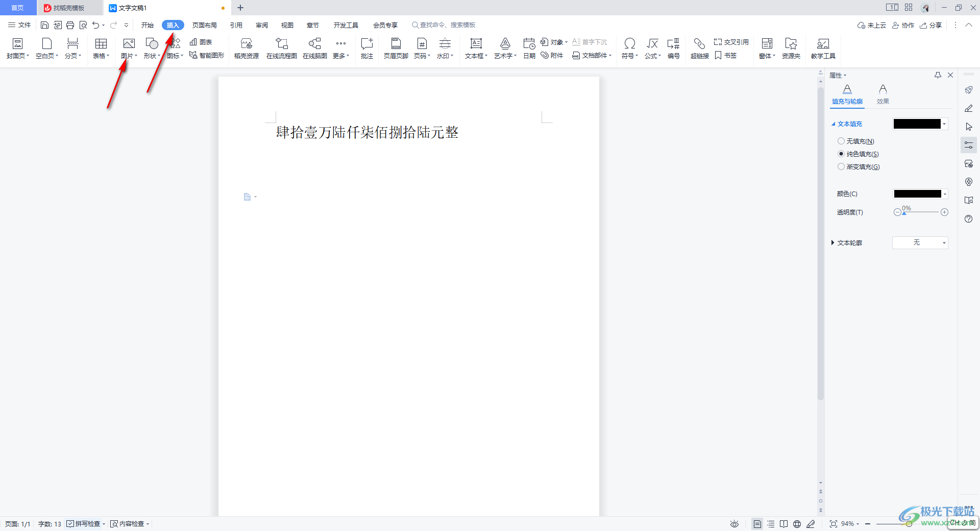Open the 表格 table insert tool

click(x=101, y=49)
